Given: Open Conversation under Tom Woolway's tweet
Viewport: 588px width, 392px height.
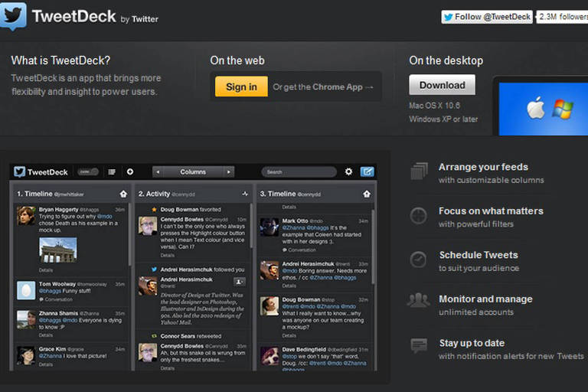Looking at the screenshot, I should (x=56, y=299).
